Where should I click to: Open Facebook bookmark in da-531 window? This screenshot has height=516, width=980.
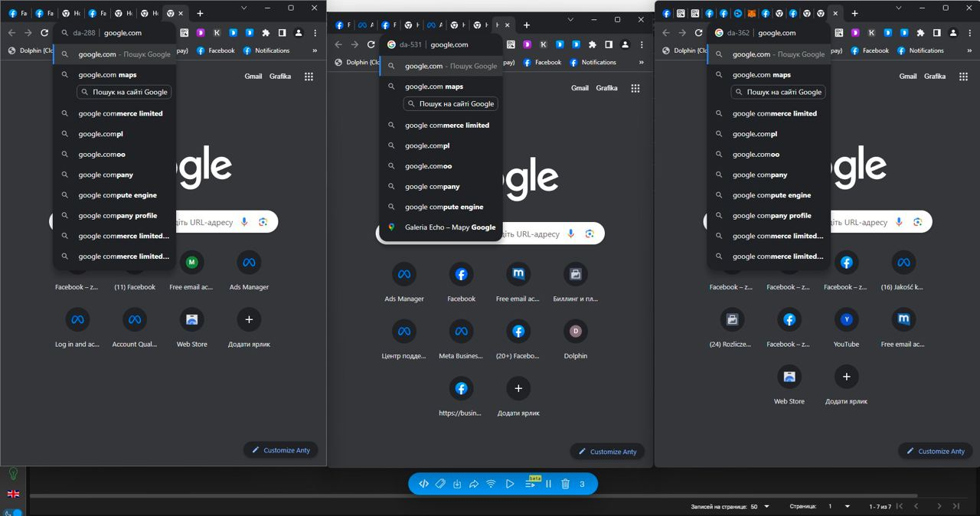pos(542,62)
